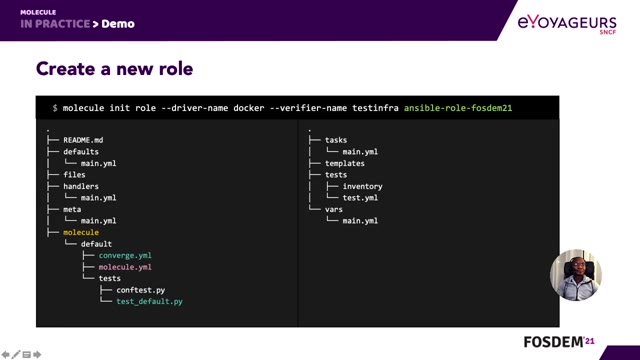Click 'ansible-role-fosdem21' in the command
Viewport: 640px width, 360px height.
click(x=458, y=108)
